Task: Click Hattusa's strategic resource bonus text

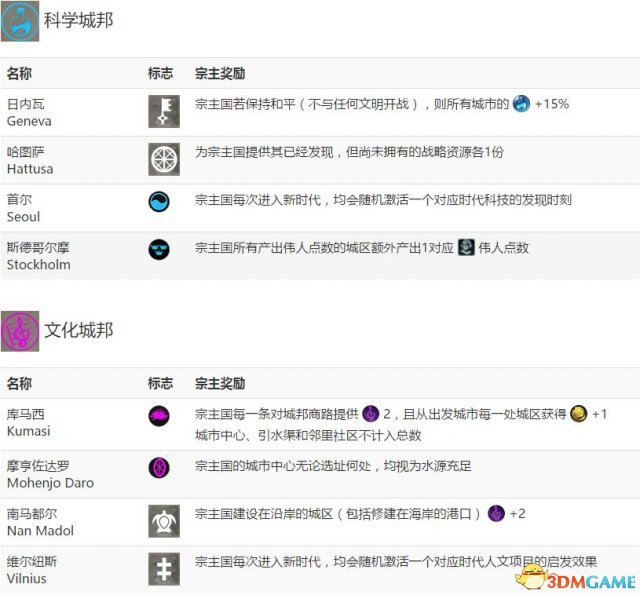Action: tap(349, 152)
